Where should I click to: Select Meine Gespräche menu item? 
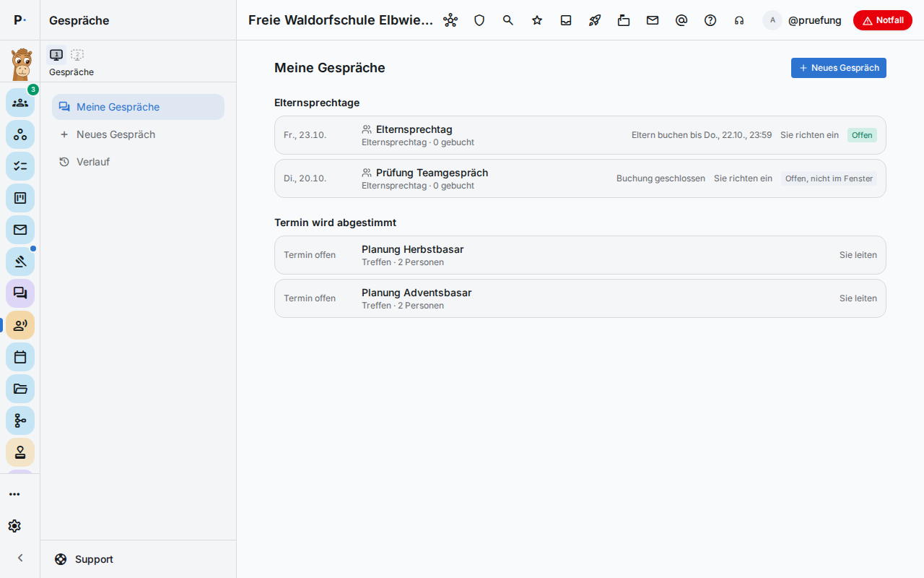coord(138,107)
